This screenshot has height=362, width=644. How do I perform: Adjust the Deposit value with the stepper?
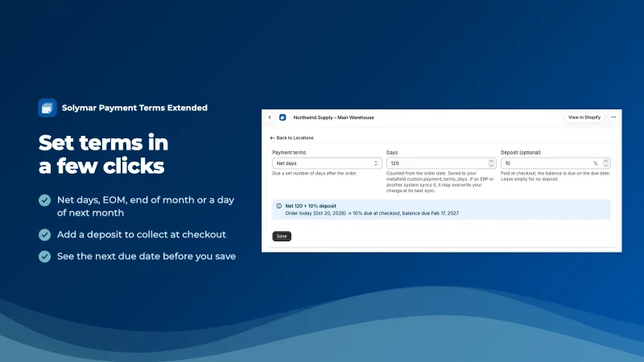click(x=606, y=163)
